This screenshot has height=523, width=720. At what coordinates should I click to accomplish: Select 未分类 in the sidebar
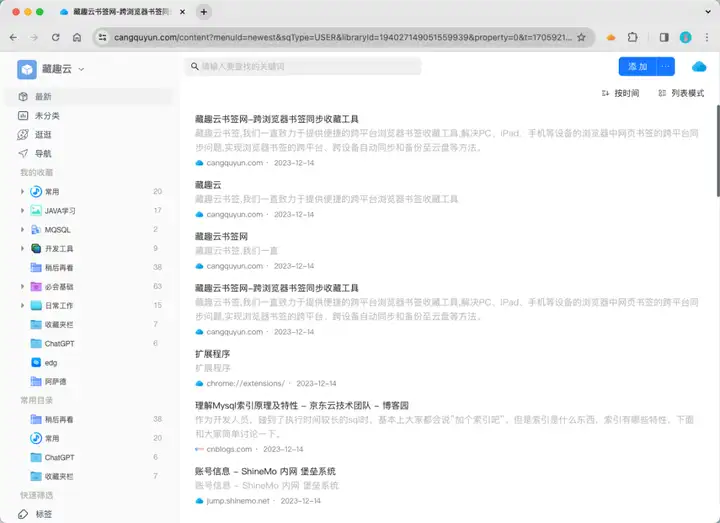tap(89, 116)
